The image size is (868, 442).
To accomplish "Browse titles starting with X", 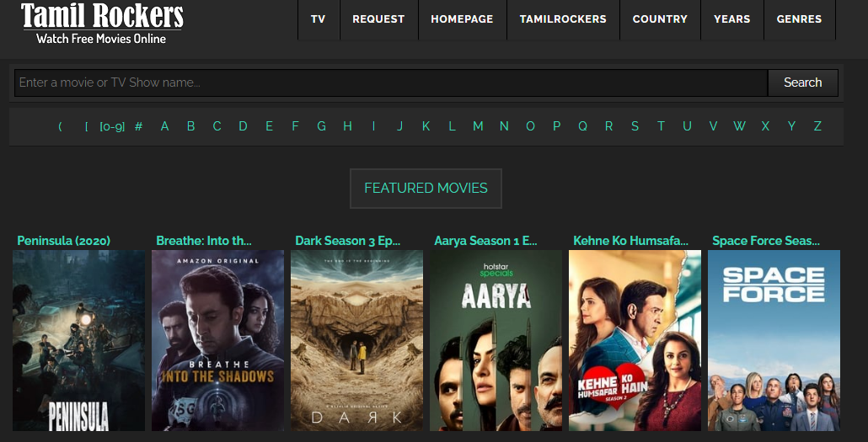I will point(765,126).
